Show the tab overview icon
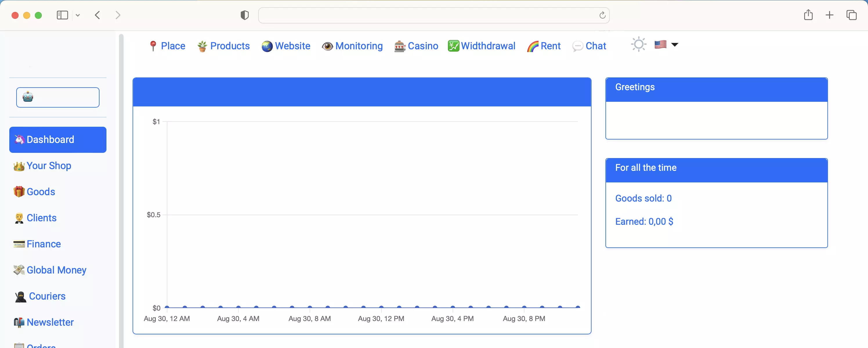 (851, 15)
